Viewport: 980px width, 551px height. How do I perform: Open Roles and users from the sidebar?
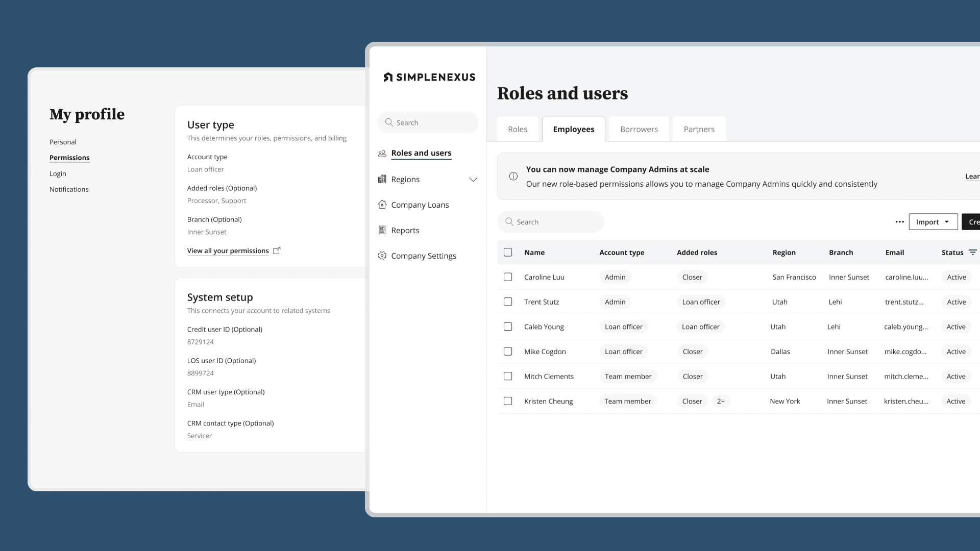[421, 153]
